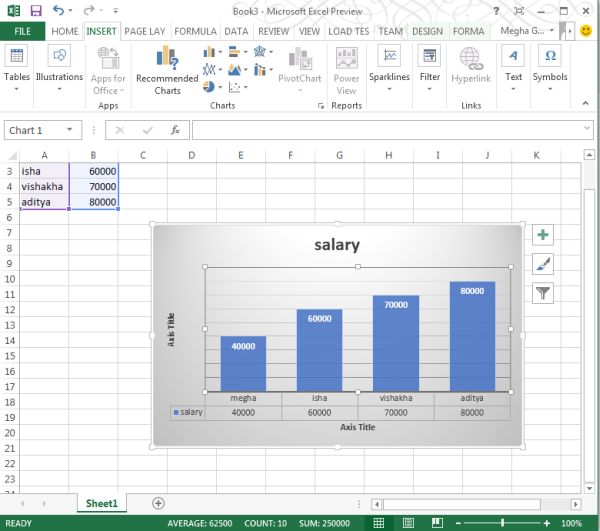Click the zoom out minus button
This screenshot has height=531, width=600.
[458, 523]
